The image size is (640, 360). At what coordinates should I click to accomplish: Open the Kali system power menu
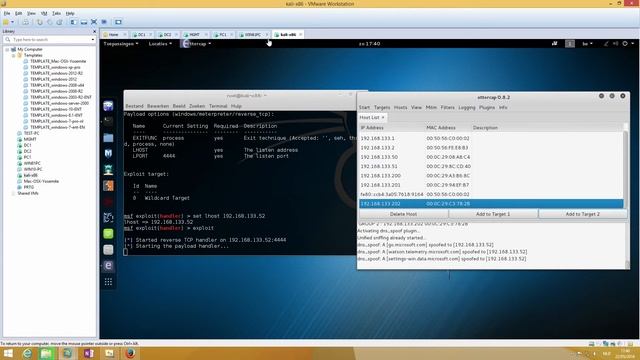[x=628, y=44]
